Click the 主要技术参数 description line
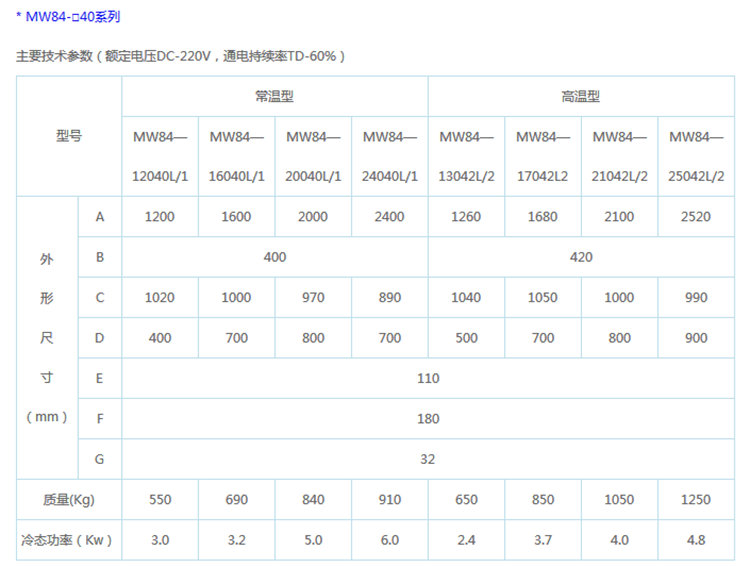The image size is (750, 567). coord(181,57)
